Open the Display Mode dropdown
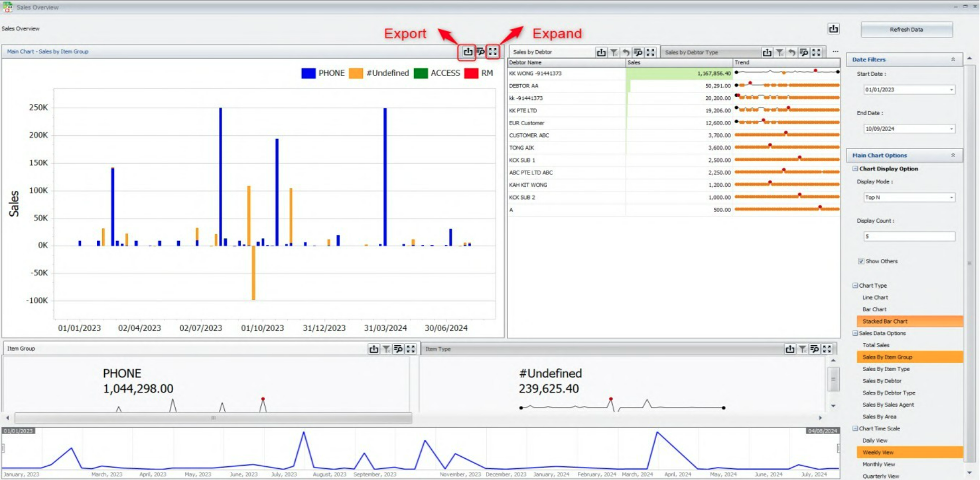This screenshot has height=480, width=980. [x=951, y=198]
